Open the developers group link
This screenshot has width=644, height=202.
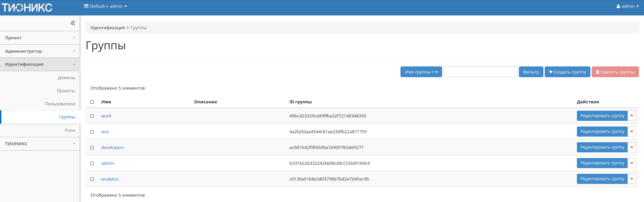(112, 148)
